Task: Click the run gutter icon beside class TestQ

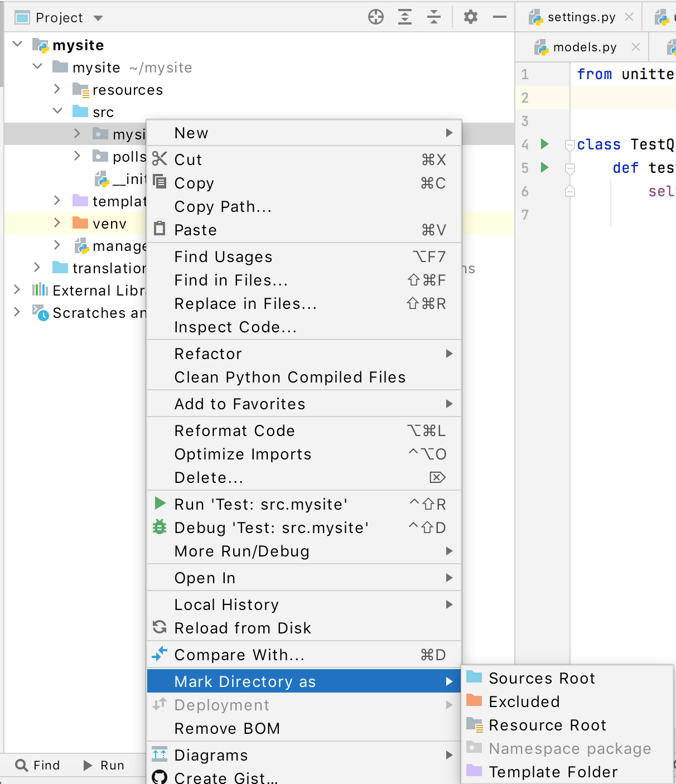Action: pyautogui.click(x=544, y=144)
